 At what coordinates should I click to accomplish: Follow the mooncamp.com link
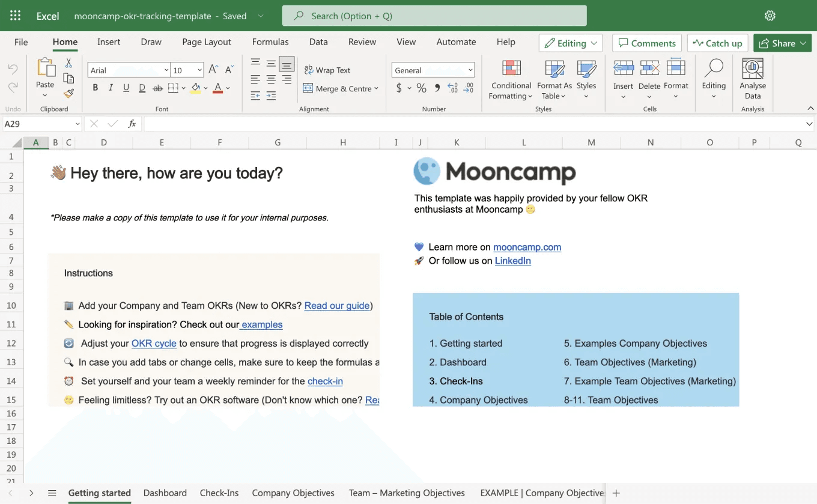[527, 247]
